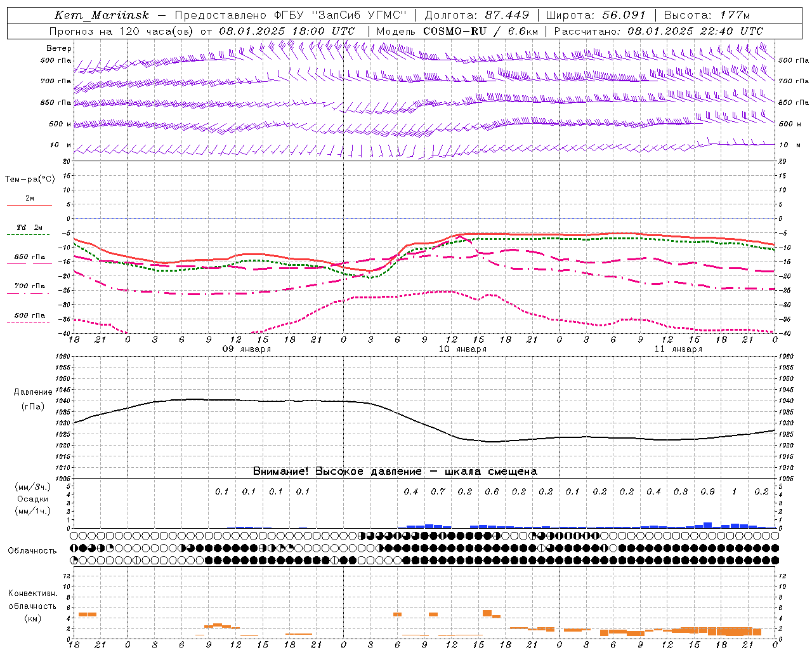The height and width of the screenshot is (650, 812).
Task: Click the latitude value Широта: 56.091
Action: coord(596,15)
